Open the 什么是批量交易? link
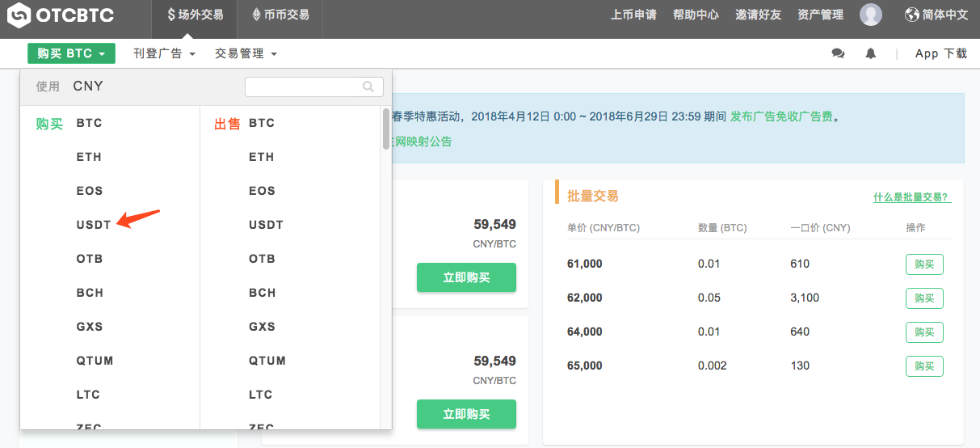The image size is (980, 448). (x=911, y=197)
